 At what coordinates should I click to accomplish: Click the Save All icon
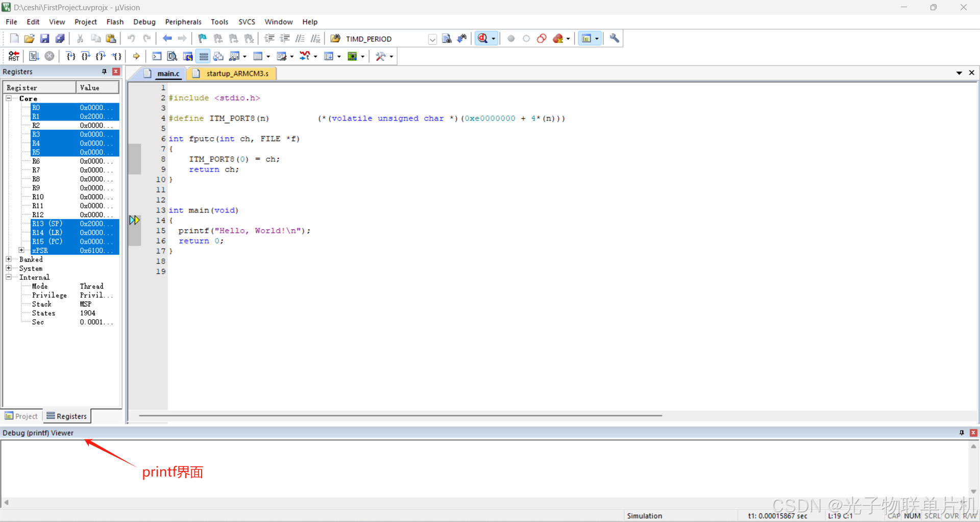pos(60,38)
